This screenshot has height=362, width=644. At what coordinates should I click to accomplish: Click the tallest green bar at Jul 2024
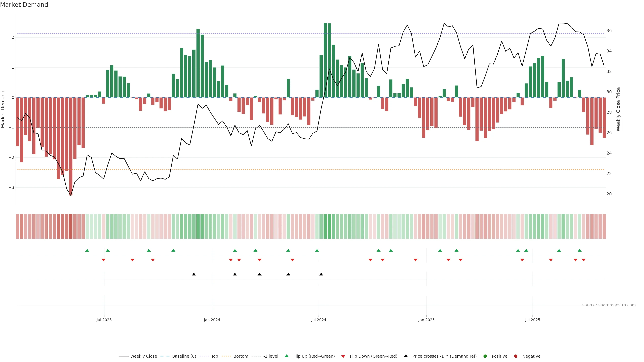pos(325,60)
